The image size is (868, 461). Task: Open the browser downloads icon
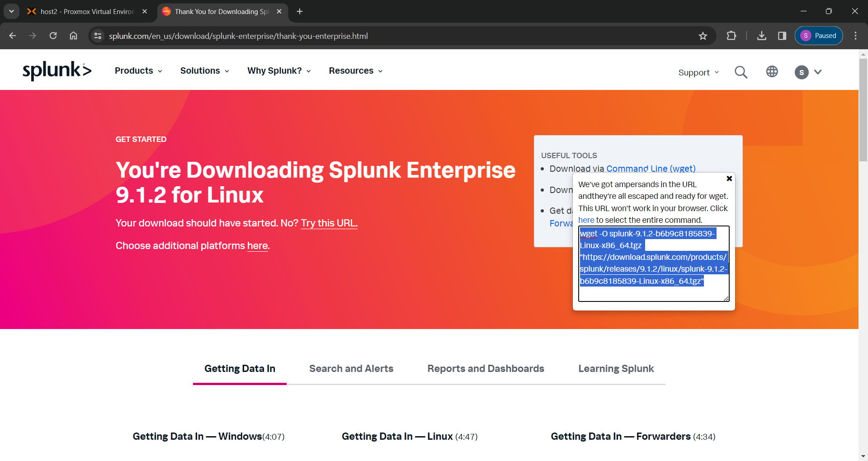[762, 36]
